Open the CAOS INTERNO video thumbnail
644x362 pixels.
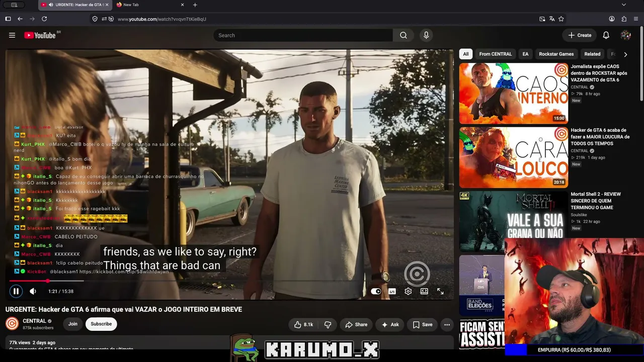click(514, 93)
